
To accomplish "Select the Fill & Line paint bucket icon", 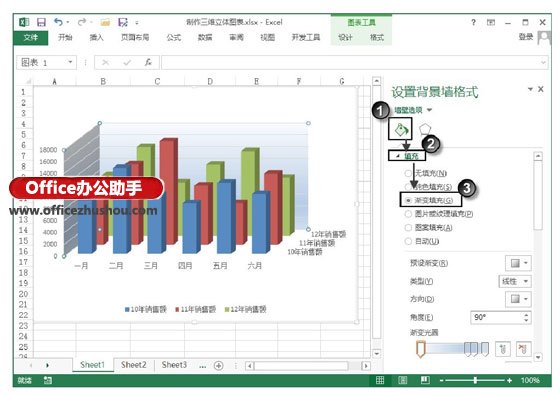I will tap(401, 129).
